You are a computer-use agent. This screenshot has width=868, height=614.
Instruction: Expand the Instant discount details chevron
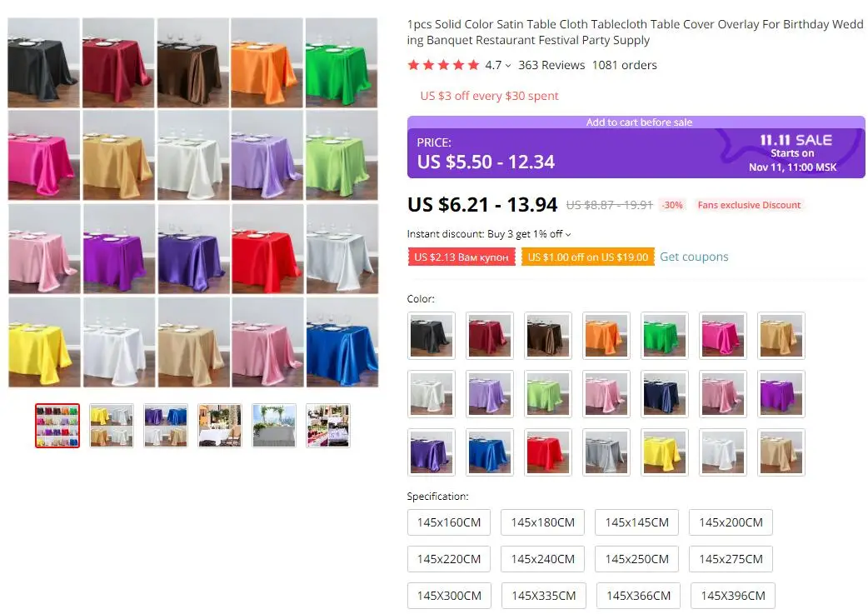click(x=568, y=235)
